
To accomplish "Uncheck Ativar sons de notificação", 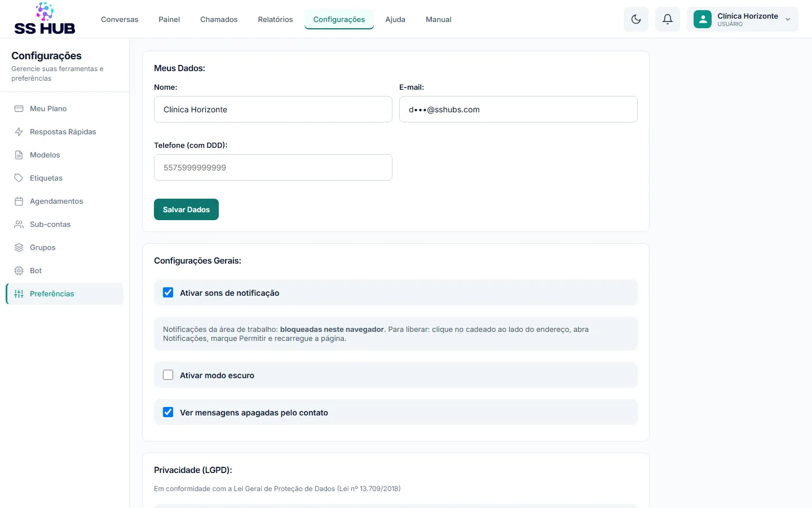I will pos(168,292).
